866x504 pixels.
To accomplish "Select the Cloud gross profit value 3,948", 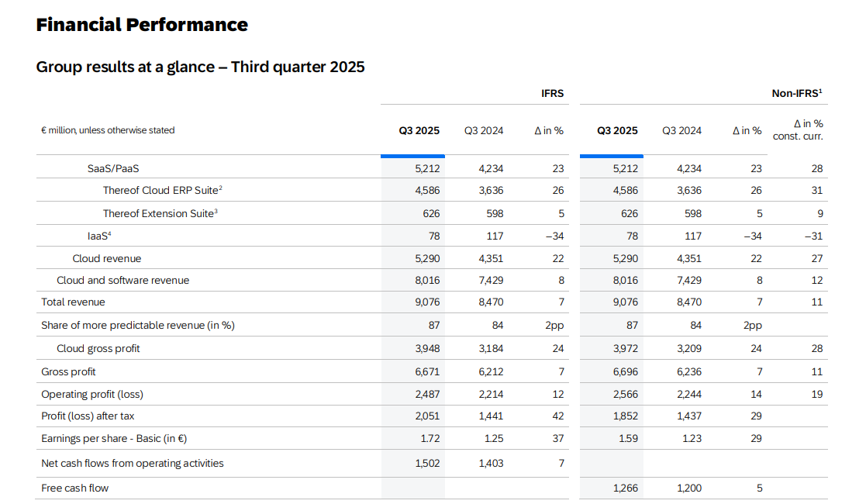I will coord(427,348).
